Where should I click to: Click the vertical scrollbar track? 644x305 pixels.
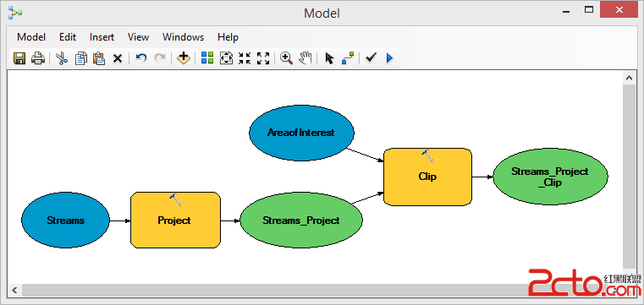[x=629, y=177]
